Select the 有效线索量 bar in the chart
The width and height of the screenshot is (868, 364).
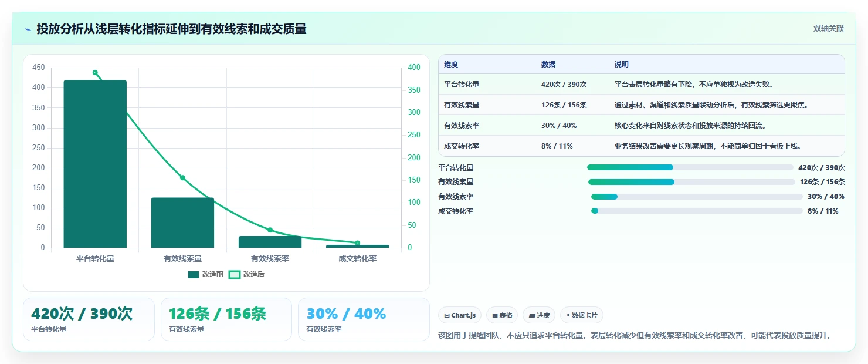(x=182, y=223)
